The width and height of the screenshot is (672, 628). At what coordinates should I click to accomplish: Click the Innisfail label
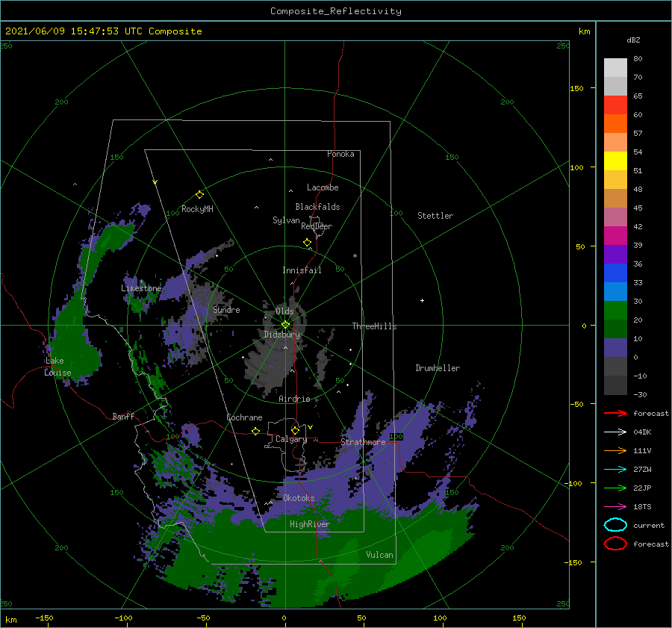[302, 270]
